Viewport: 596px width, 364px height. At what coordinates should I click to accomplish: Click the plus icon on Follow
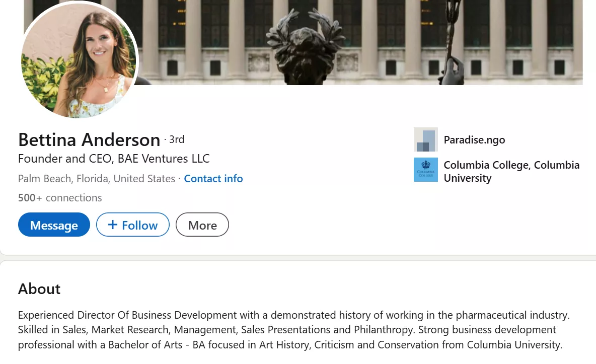click(x=113, y=225)
